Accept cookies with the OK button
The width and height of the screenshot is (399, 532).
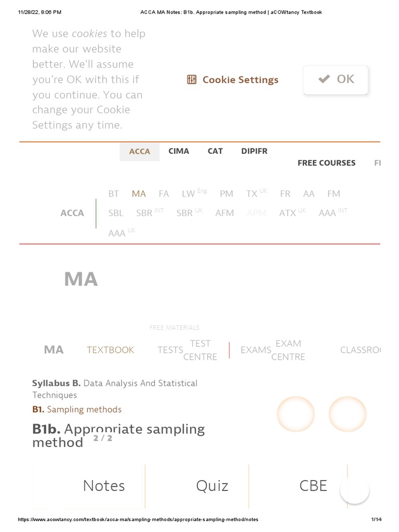pos(336,79)
